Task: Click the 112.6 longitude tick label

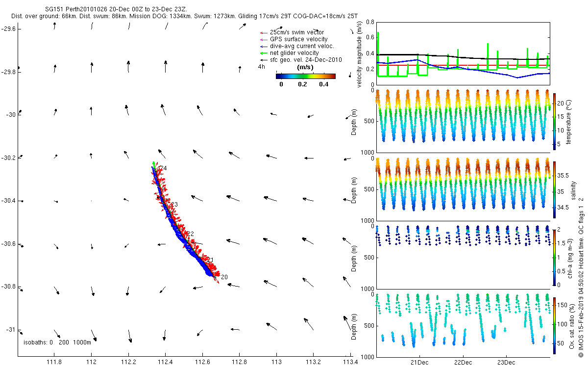Action: coord(202,362)
